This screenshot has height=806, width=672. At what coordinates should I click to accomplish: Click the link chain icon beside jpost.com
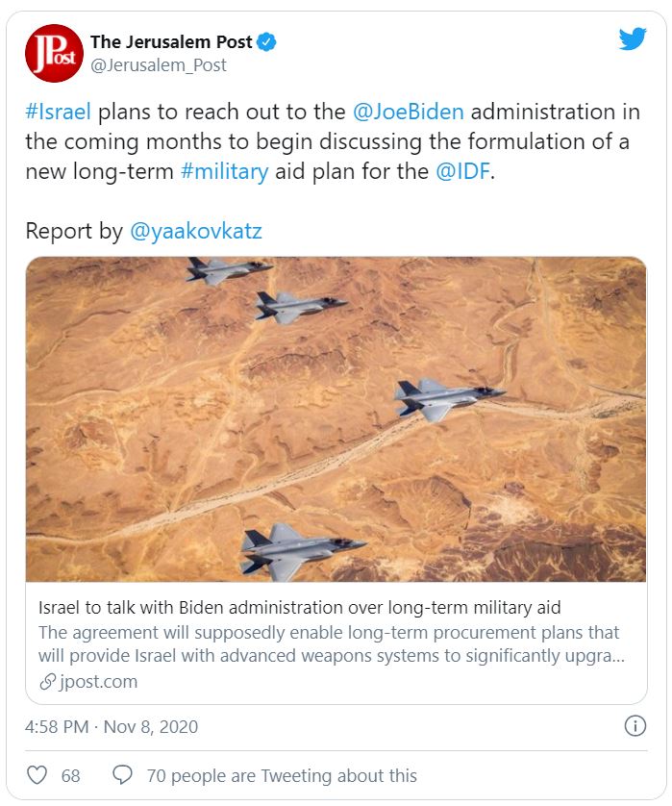coord(46,682)
